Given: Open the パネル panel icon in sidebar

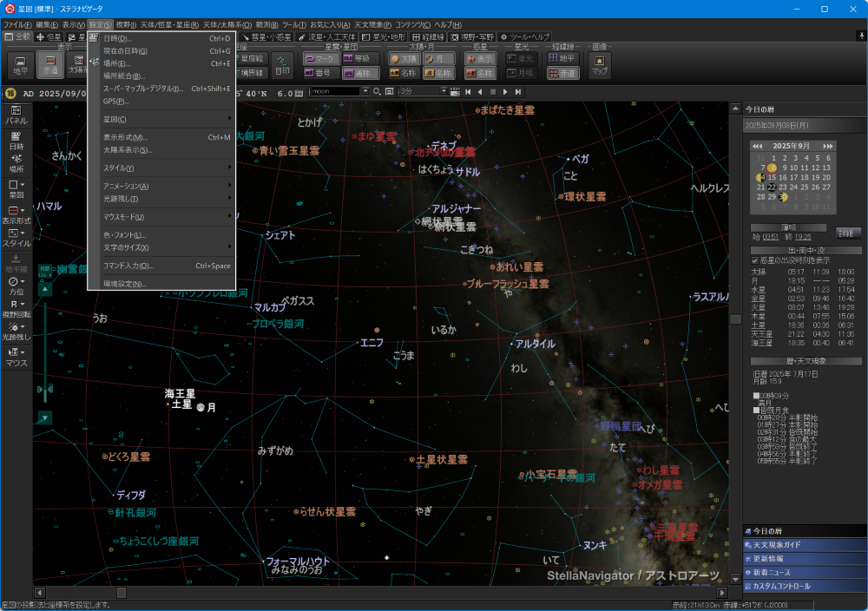Looking at the screenshot, I should coord(16,115).
